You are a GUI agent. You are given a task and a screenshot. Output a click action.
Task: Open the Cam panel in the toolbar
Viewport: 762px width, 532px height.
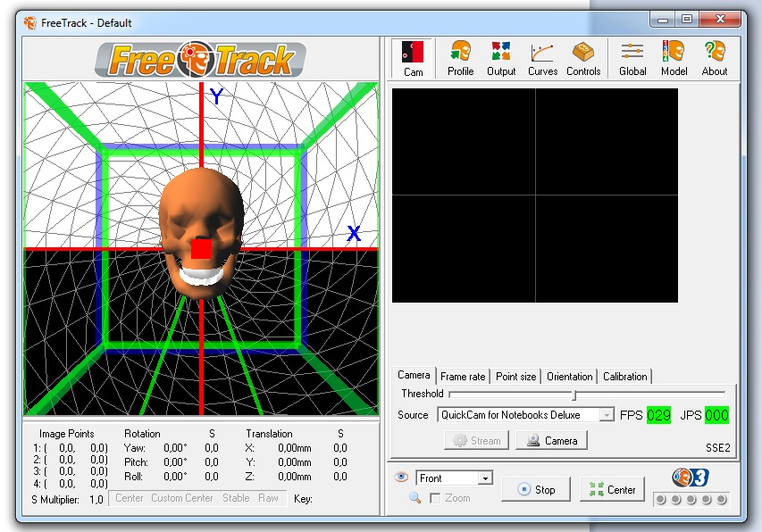413,59
